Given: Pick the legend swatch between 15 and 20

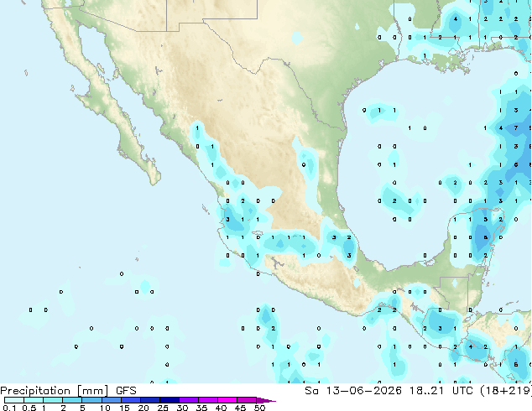Looking at the screenshot, I should click(x=131, y=400).
